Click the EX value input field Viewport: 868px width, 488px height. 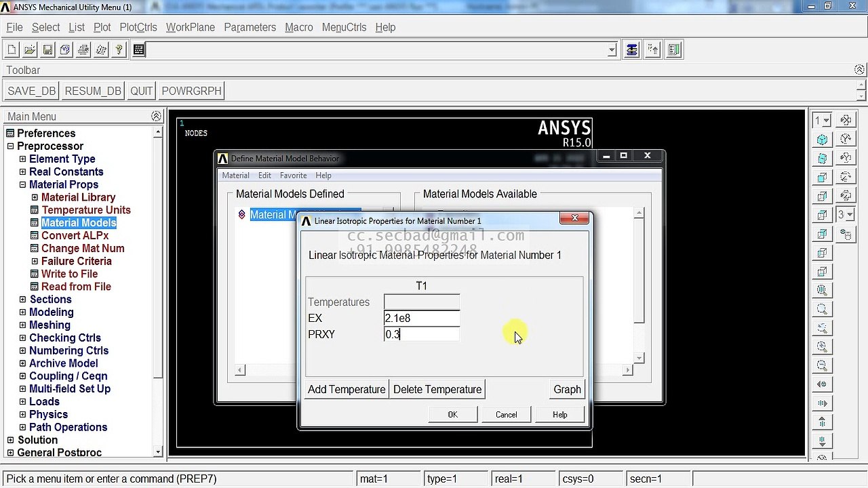click(422, 318)
